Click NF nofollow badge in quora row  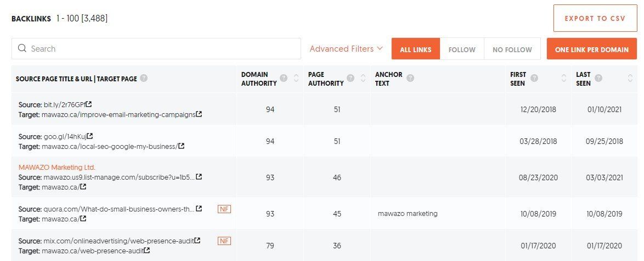[224, 209]
